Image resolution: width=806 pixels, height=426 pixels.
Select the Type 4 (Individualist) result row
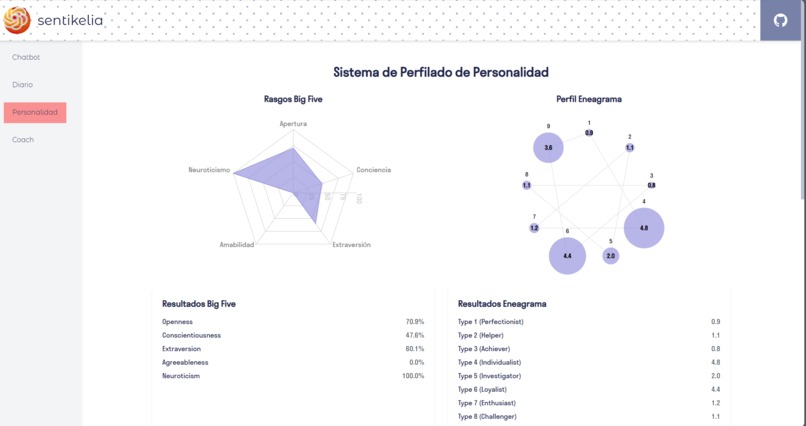(589, 362)
